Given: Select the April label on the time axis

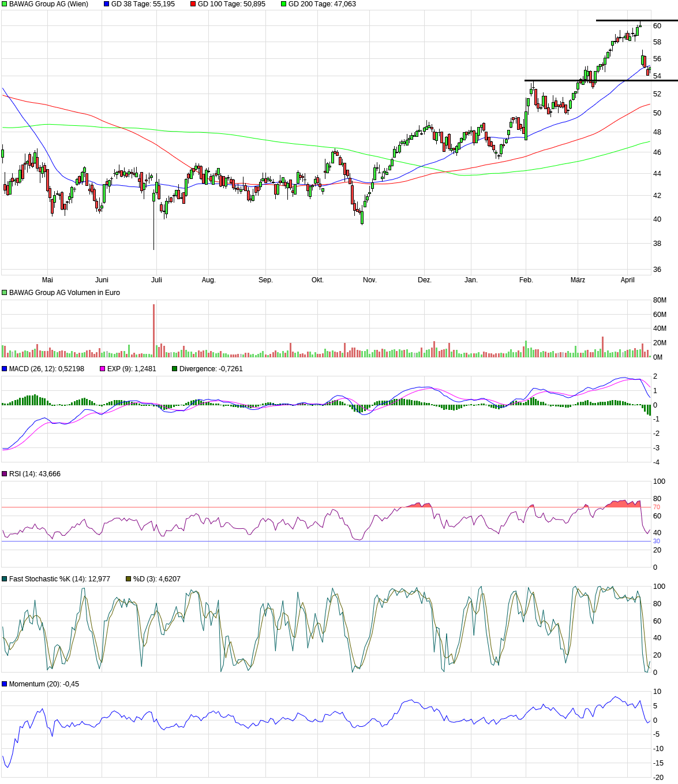Looking at the screenshot, I should pos(627,280).
